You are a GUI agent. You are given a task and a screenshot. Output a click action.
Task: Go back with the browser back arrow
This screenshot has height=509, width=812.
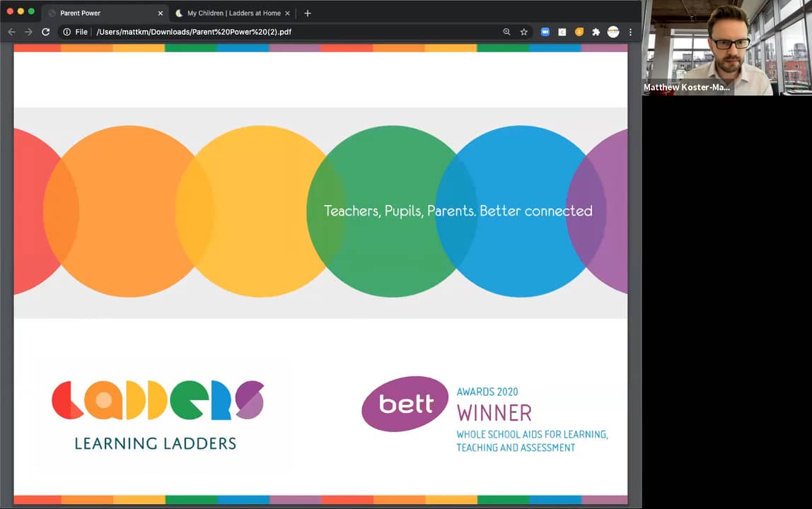pos(11,32)
